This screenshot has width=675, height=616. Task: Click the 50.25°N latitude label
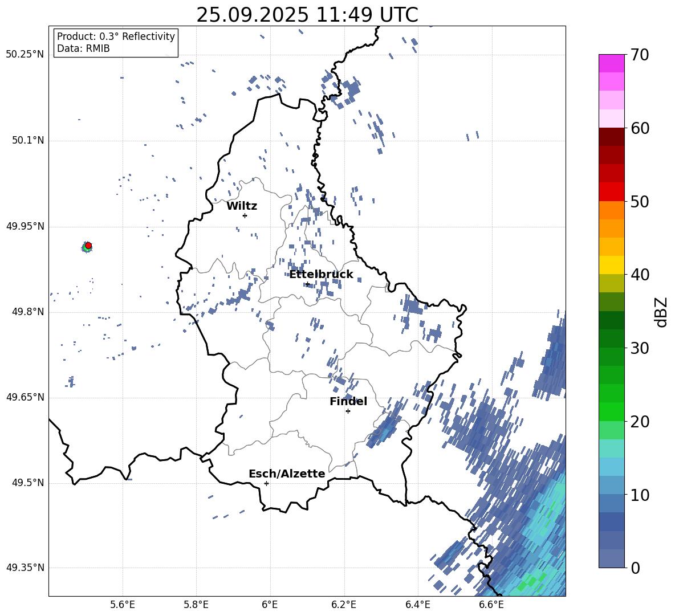click(x=25, y=55)
